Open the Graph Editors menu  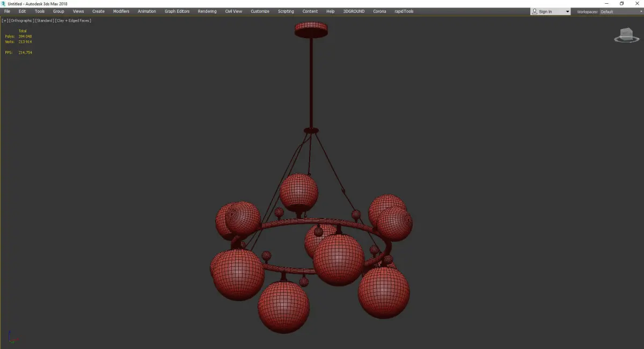coord(177,11)
